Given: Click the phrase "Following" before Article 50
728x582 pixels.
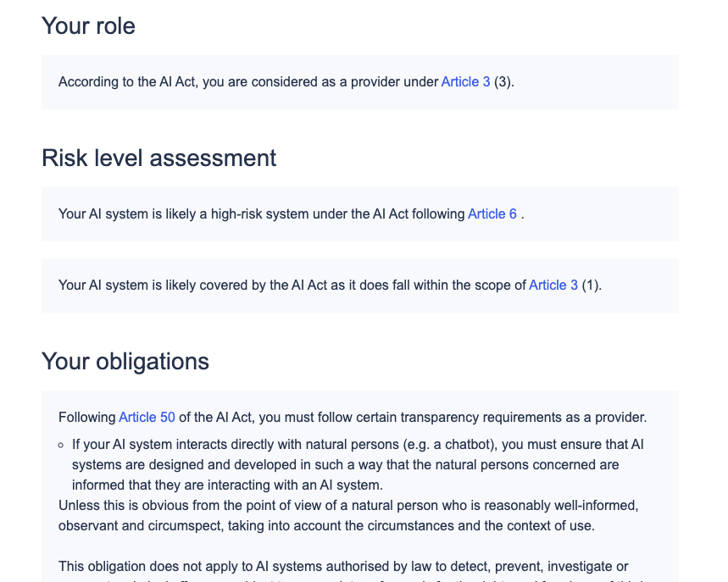Looking at the screenshot, I should pyautogui.click(x=86, y=418).
